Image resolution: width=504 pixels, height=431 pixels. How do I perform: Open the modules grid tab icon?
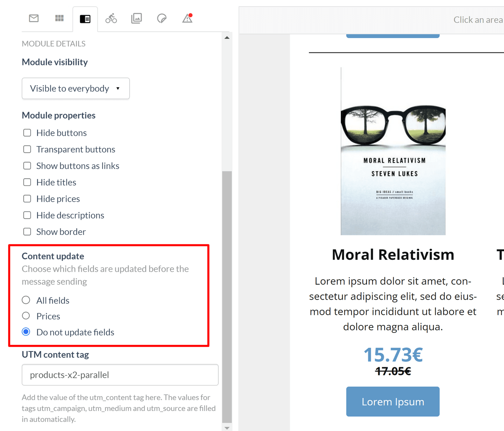(60, 18)
